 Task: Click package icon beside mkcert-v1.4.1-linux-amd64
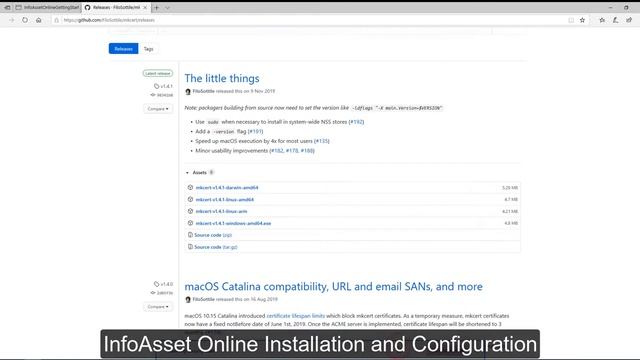[x=190, y=199]
